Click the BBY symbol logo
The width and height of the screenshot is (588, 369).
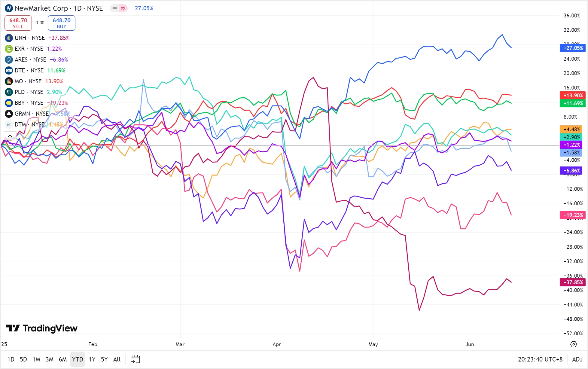tap(9, 103)
